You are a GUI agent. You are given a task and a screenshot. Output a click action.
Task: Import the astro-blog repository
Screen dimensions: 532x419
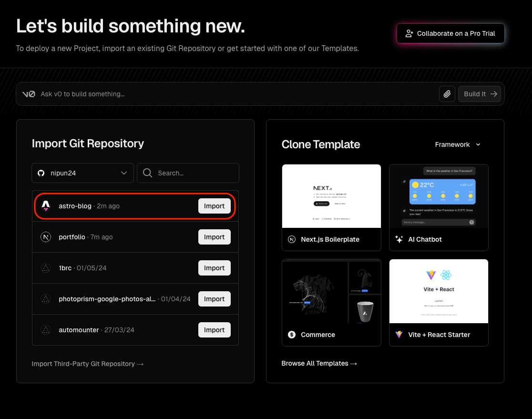pos(214,206)
